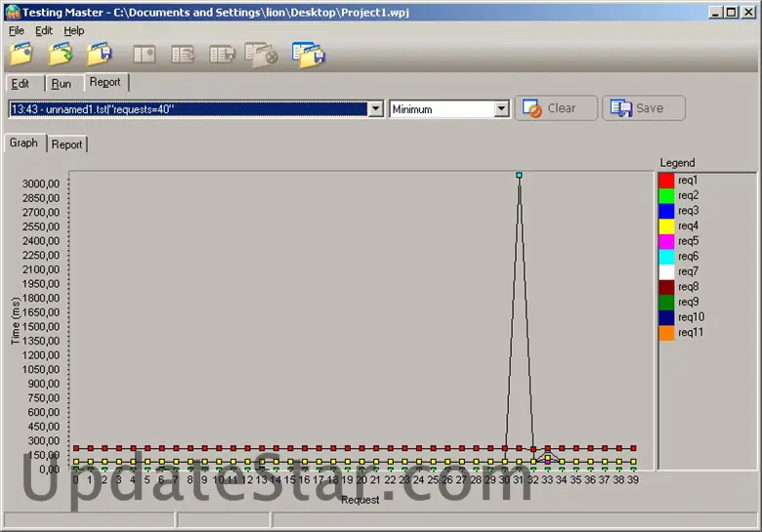Switch to the Run tab

(x=62, y=84)
